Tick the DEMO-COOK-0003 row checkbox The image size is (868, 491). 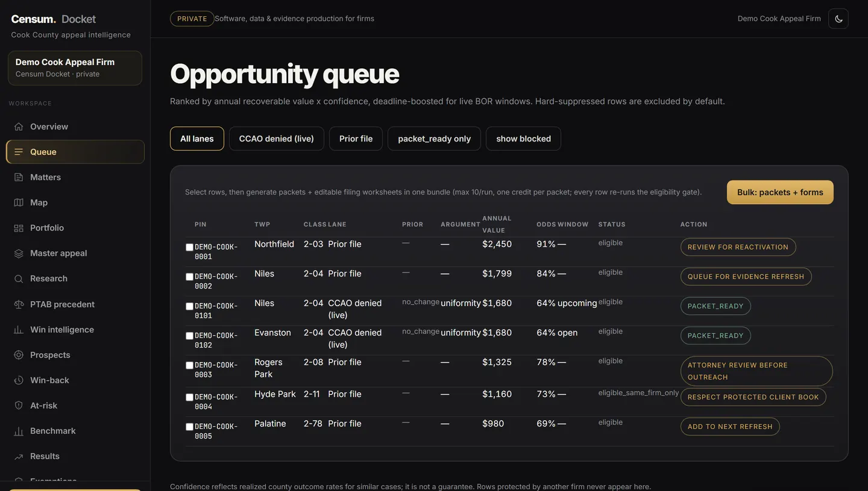coord(189,365)
